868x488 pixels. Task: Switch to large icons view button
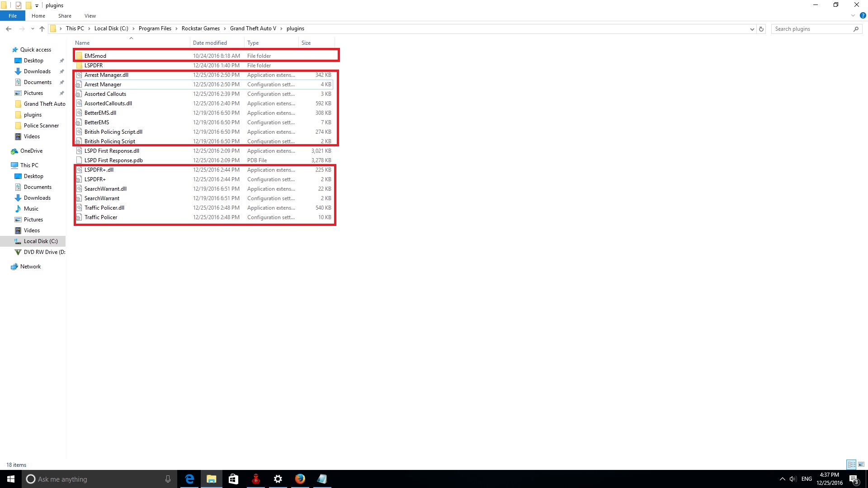861,465
